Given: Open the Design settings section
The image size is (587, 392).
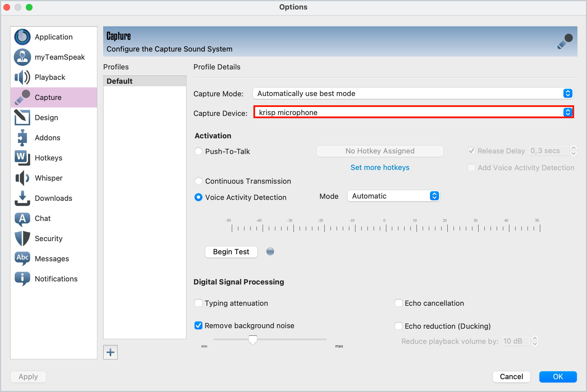Looking at the screenshot, I should click(22, 117).
